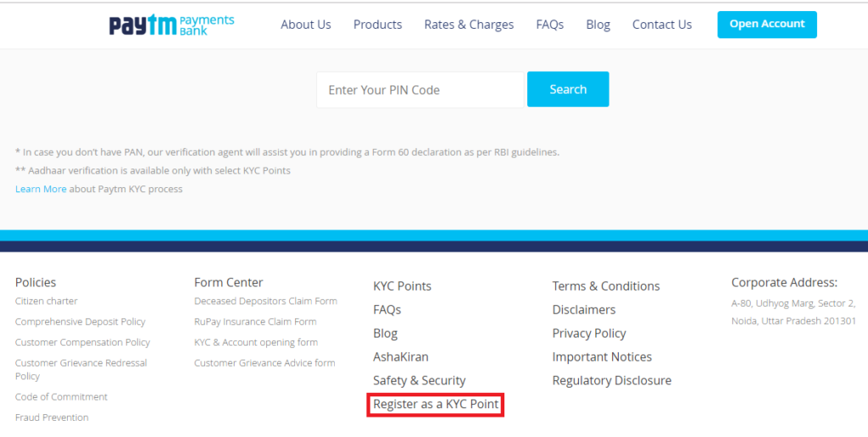Open the Deceased Depositors Claim Form

[265, 301]
